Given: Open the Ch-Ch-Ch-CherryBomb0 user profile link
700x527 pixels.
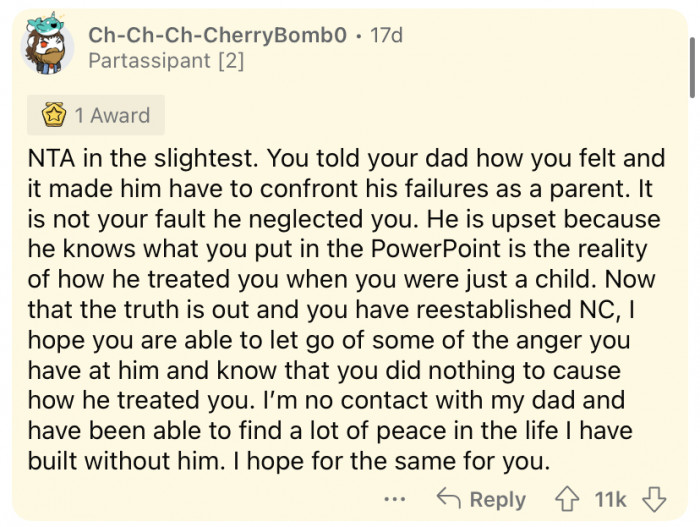Looking at the screenshot, I should tap(218, 34).
